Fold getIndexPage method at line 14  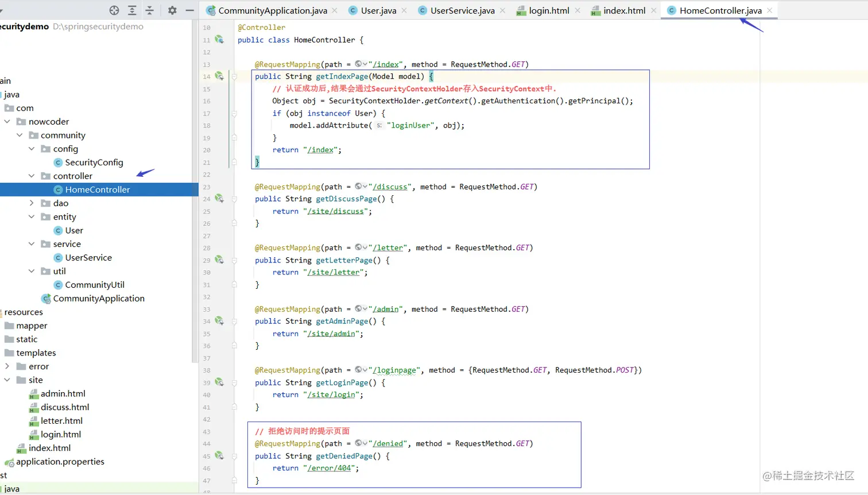tap(234, 76)
